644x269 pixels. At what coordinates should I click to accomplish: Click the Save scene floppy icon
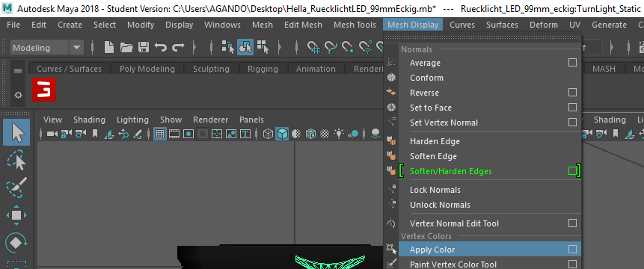tap(144, 47)
